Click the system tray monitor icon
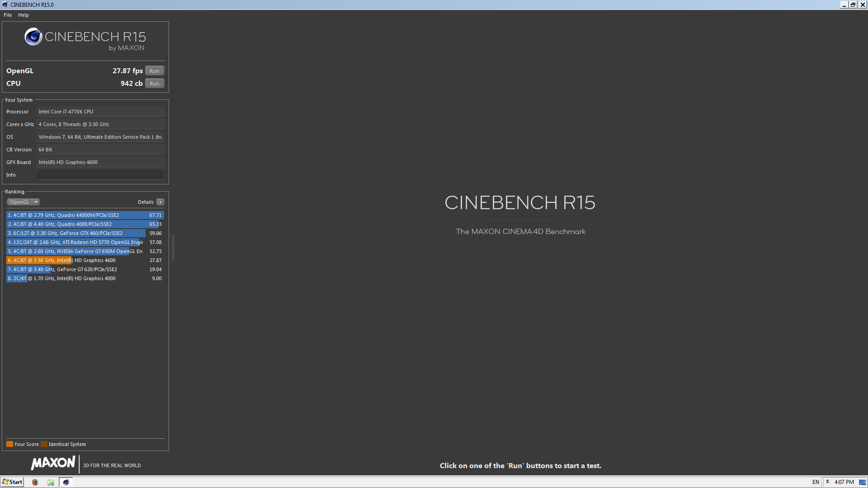This screenshot has width=868, height=488. click(x=863, y=482)
